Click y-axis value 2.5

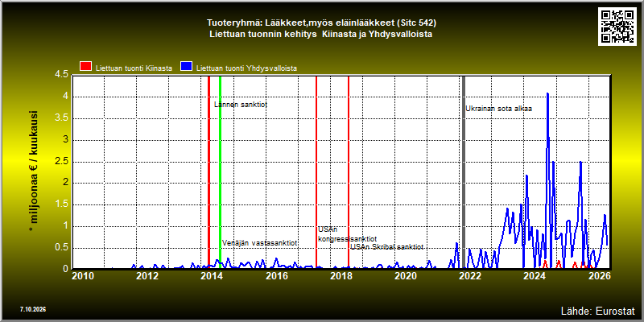click(x=61, y=162)
